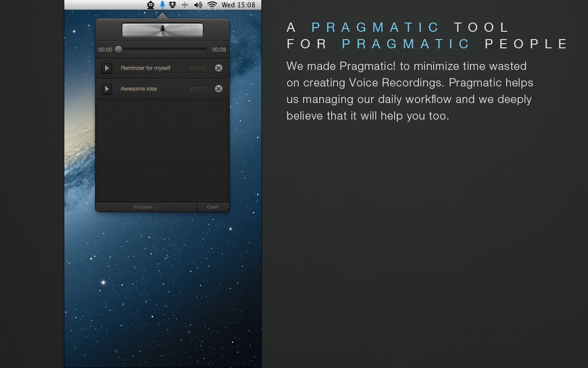The height and width of the screenshot is (368, 588).
Task: Click the "Stopped ..." status text
Action: point(146,207)
